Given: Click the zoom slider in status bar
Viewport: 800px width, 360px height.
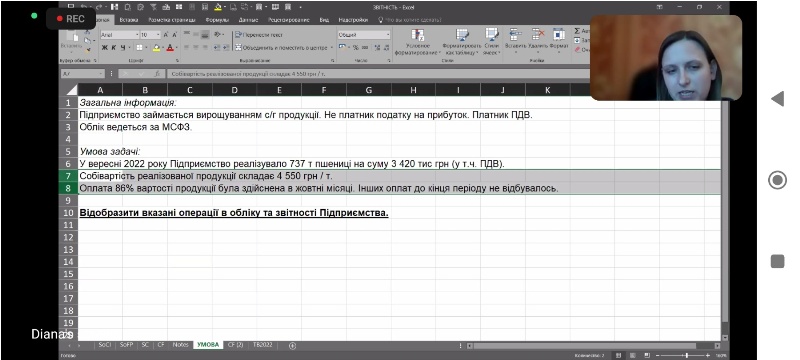Looking at the screenshot, I should (x=686, y=355).
